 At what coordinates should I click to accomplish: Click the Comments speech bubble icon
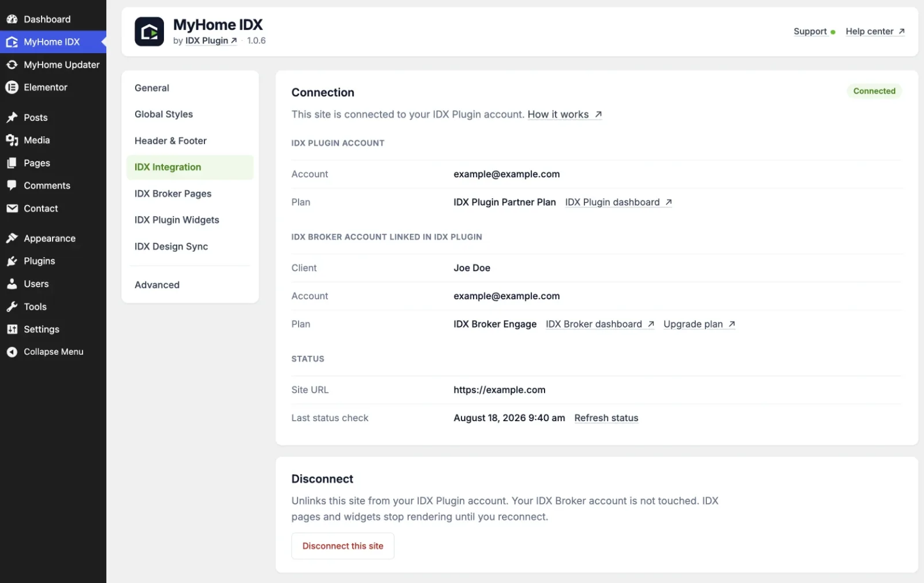pos(12,185)
